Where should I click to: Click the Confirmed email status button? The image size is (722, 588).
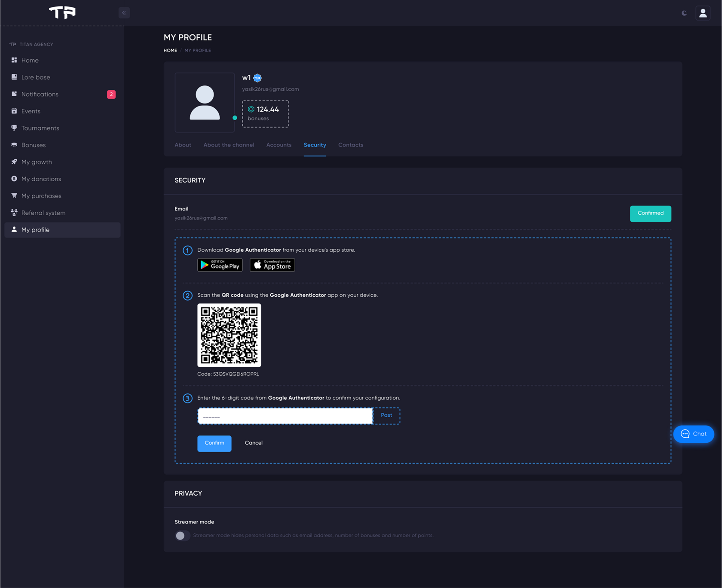pyautogui.click(x=651, y=213)
